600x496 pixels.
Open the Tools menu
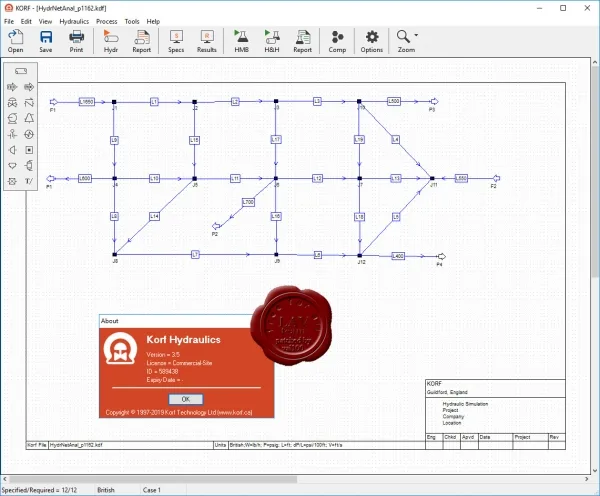click(132, 21)
